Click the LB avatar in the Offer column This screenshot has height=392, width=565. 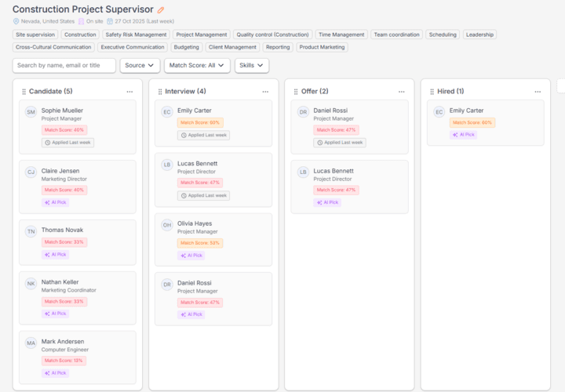point(303,172)
